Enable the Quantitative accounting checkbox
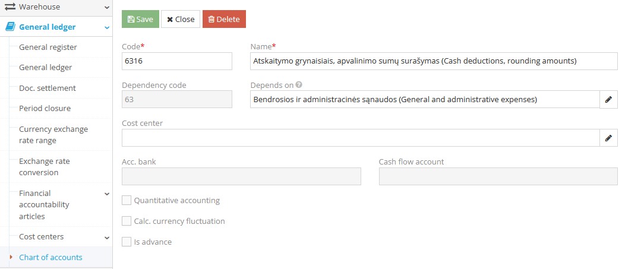644x269 pixels. [127, 201]
